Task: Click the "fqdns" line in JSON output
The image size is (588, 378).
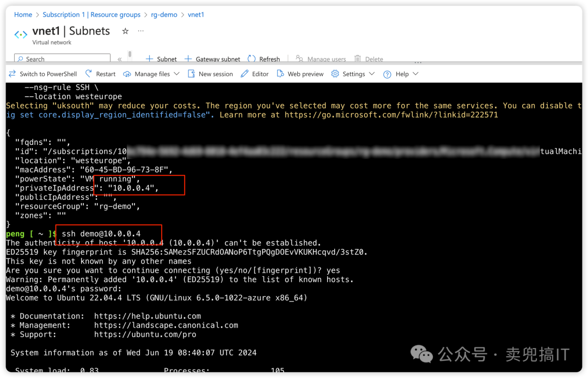Action: (x=42, y=142)
